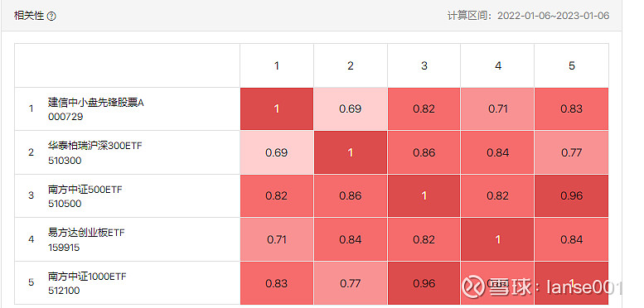Click the 0.86 cell in the 510300 row
644x308 pixels.
tap(424, 152)
